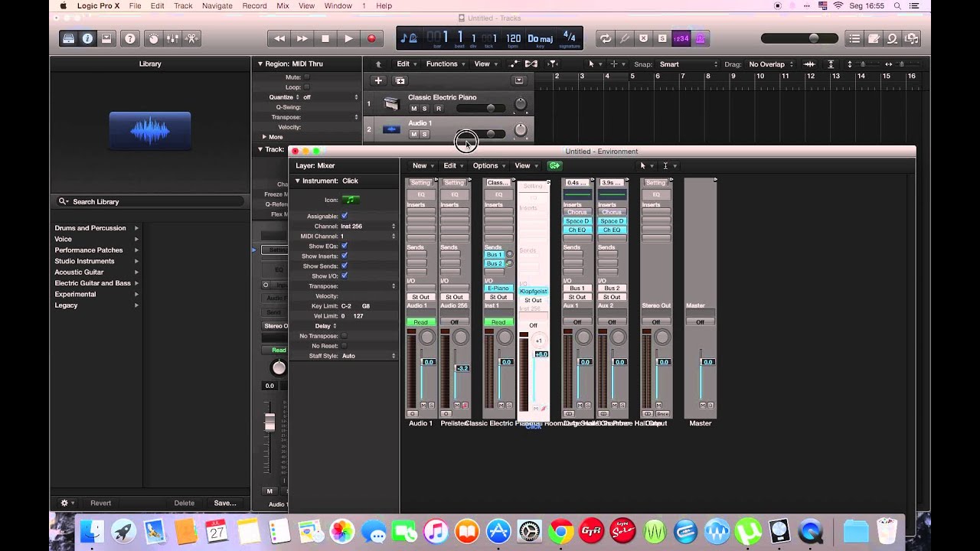
Task: Open the Options menu in Environment window
Action: coord(489,165)
